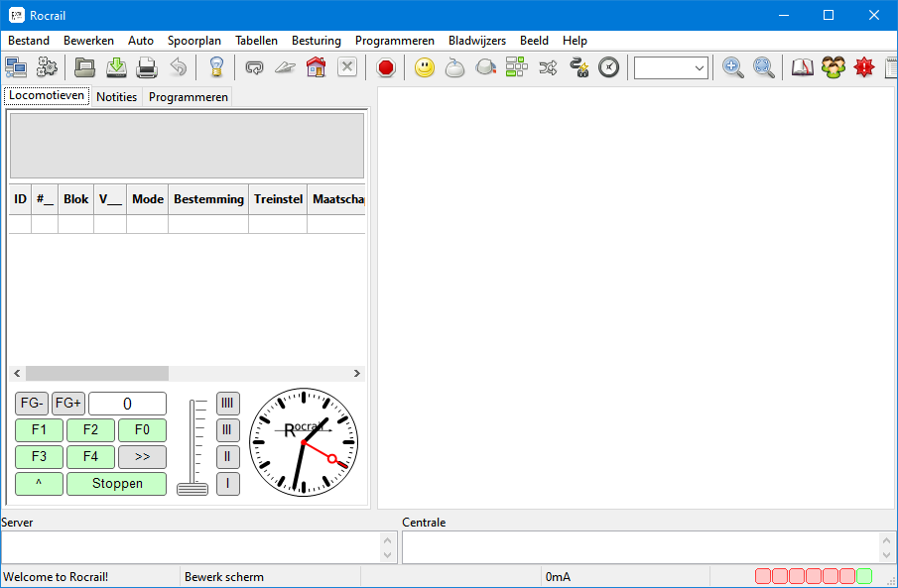
Task: Open the Spoorplan menu
Action: (x=194, y=41)
